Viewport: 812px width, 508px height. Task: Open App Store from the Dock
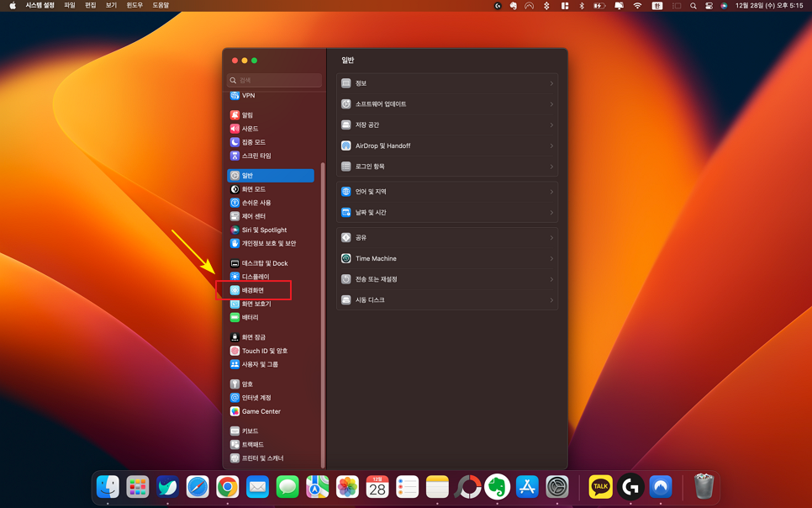point(527,487)
